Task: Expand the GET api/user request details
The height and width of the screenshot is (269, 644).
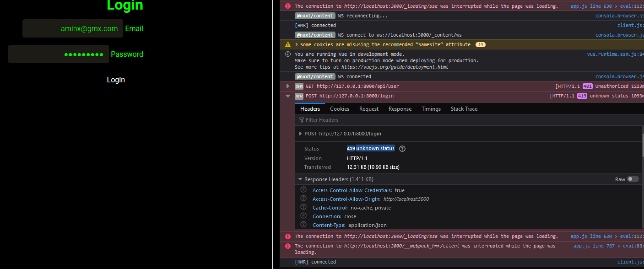Action: pos(287,86)
